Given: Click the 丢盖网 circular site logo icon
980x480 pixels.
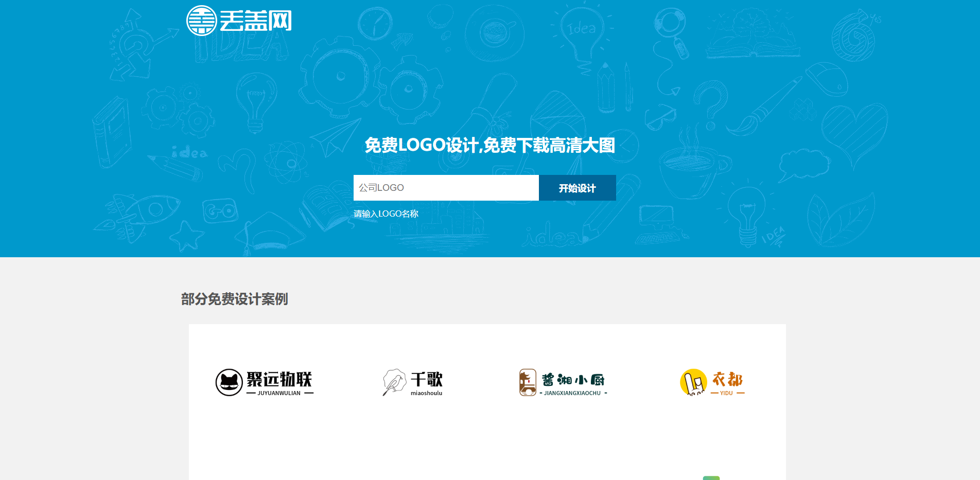Looking at the screenshot, I should coord(202,21).
